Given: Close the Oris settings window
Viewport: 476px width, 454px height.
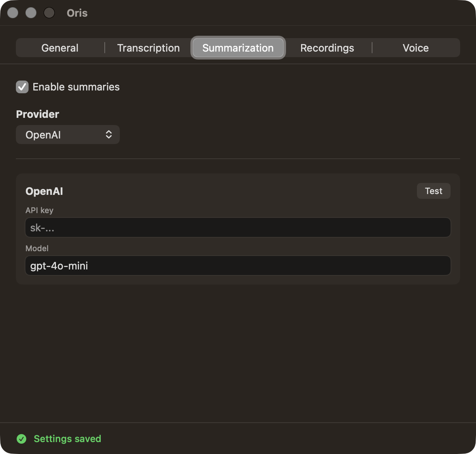Looking at the screenshot, I should (13, 13).
